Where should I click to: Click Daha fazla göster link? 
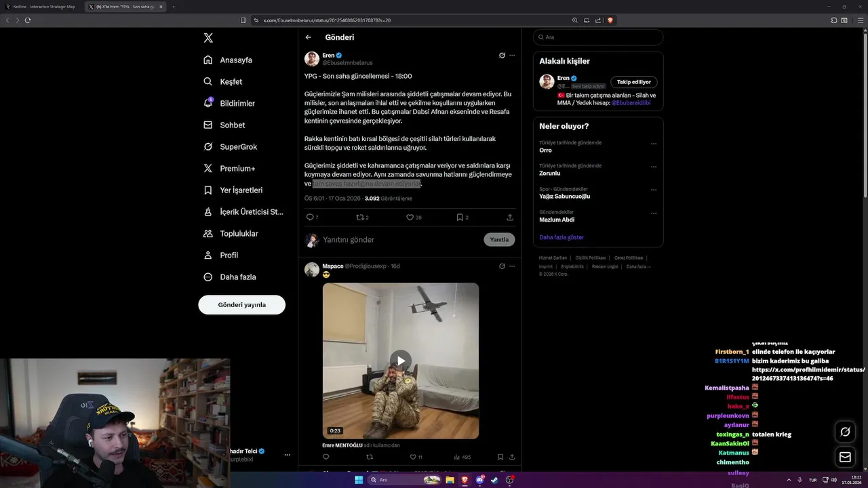coord(561,237)
